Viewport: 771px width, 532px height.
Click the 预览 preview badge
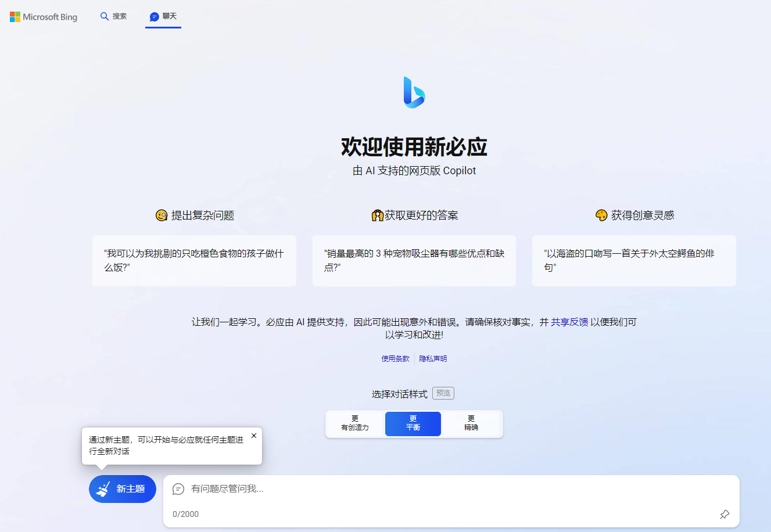coord(443,393)
